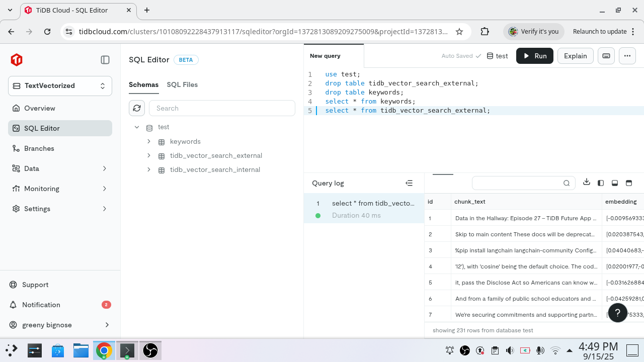Click the Explain button
The height and width of the screenshot is (362, 644).
[576, 56]
